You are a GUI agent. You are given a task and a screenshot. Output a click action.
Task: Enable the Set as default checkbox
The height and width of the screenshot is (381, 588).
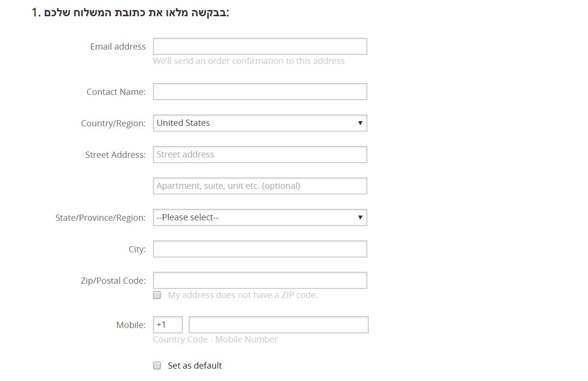157,366
